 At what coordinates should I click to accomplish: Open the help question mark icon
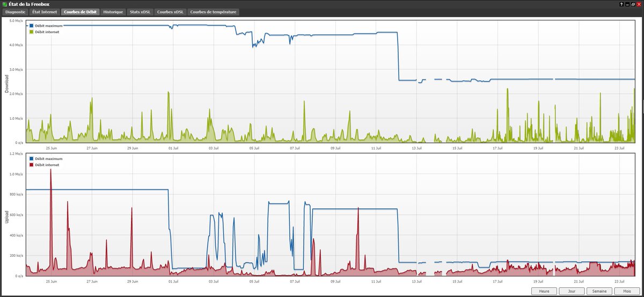tap(622, 4)
